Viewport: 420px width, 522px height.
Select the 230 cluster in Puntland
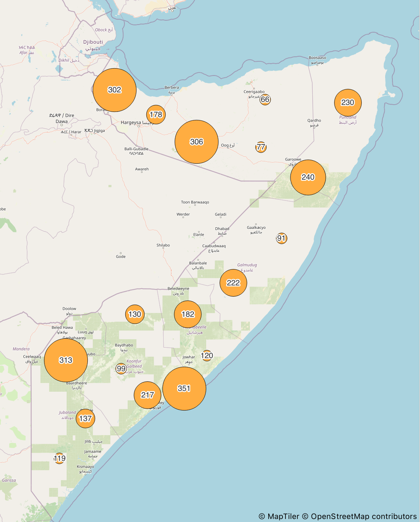(348, 103)
